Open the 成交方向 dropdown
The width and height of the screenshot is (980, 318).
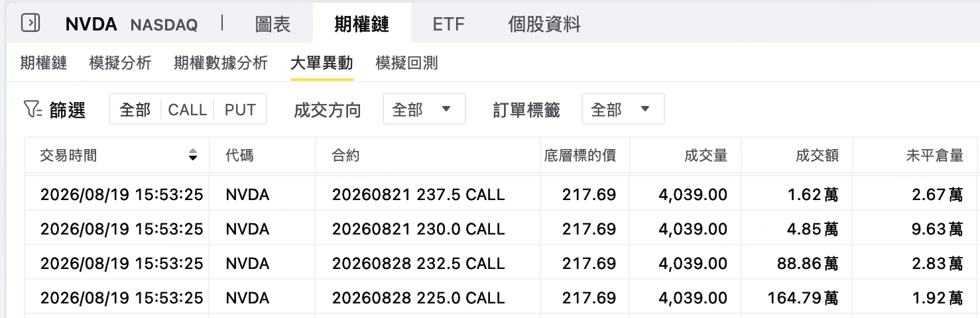pos(424,109)
